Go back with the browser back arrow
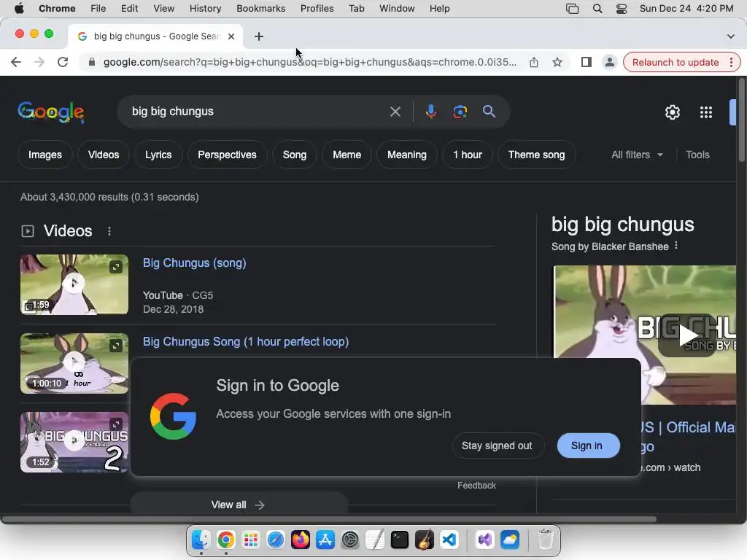747x560 pixels. pos(16,62)
